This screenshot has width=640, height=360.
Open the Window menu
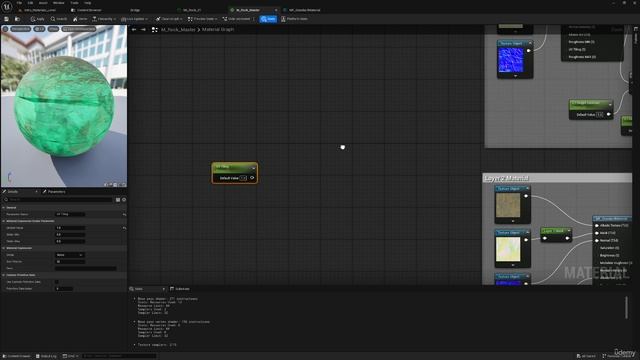[58, 3]
